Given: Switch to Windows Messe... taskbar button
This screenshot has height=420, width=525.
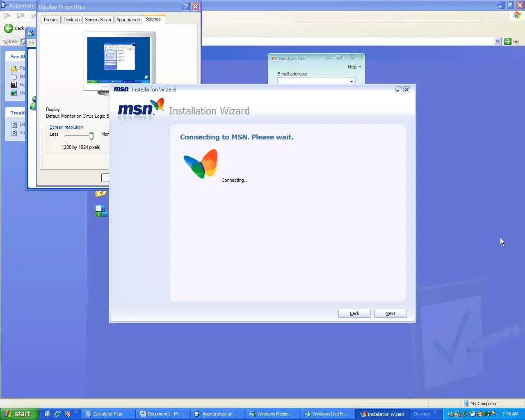Looking at the screenshot, I should 272,414.
